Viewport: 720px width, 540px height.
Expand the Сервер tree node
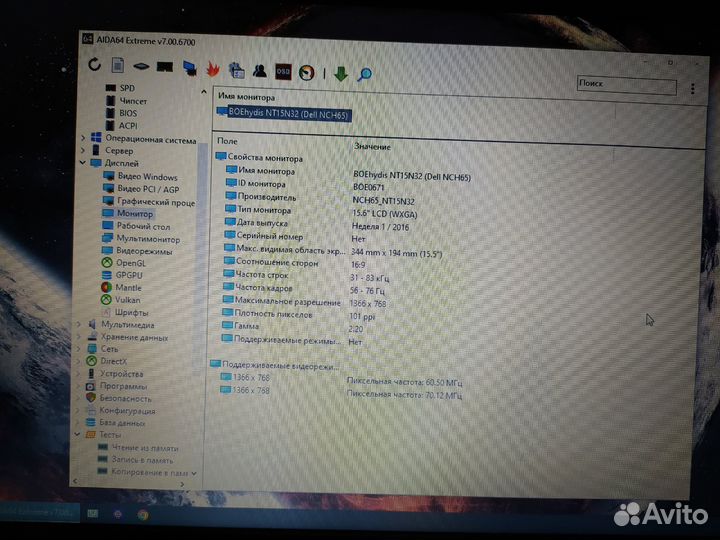point(83,150)
